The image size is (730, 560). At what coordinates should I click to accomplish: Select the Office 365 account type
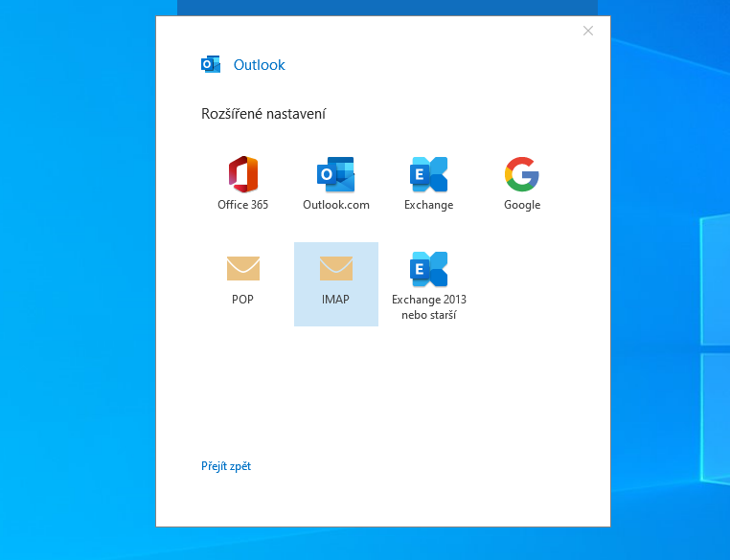243,184
